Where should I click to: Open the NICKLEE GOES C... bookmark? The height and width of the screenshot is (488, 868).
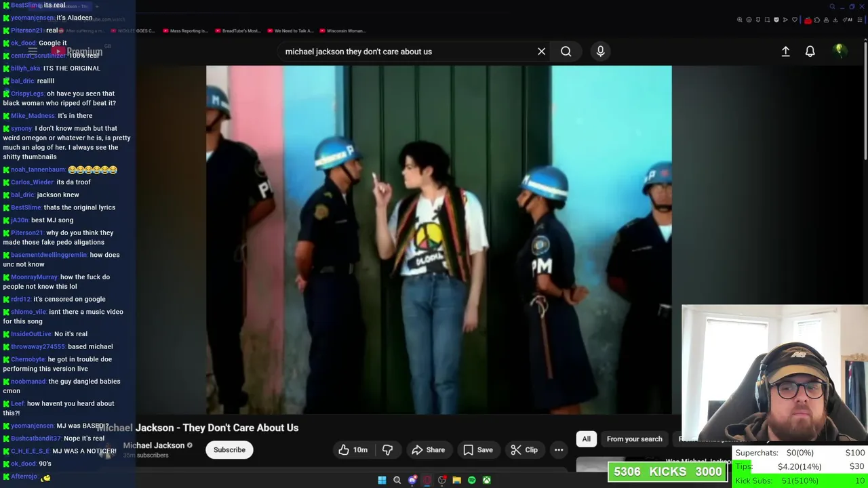pos(133,30)
